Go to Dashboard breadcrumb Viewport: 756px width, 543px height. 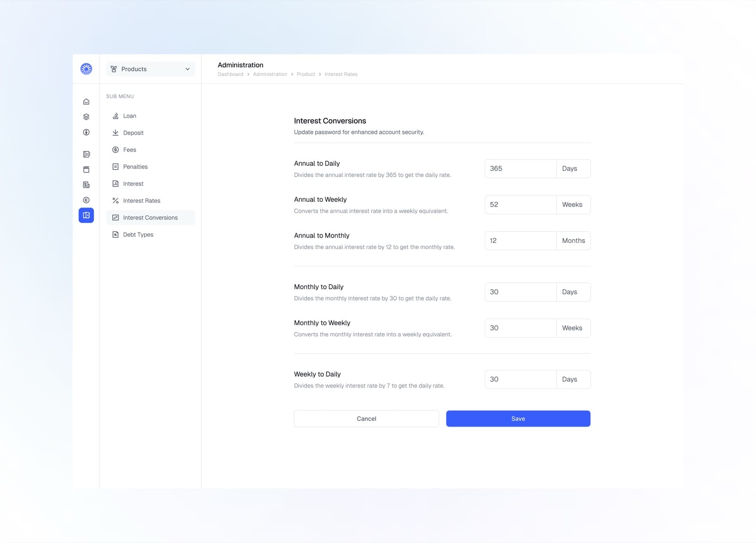[231, 74]
